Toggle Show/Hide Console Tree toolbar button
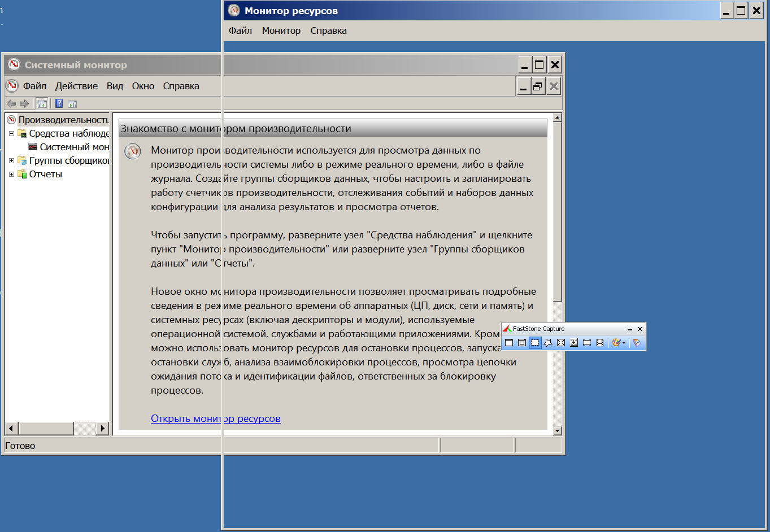 (42, 103)
